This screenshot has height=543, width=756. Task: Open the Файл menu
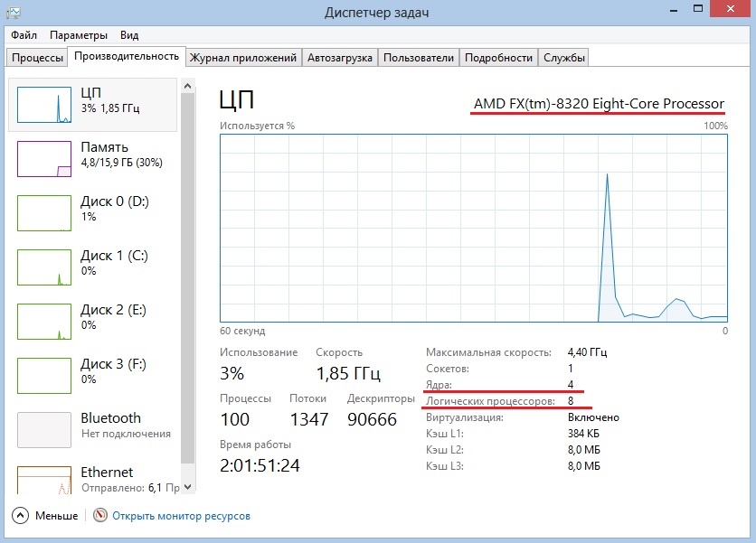pyautogui.click(x=24, y=35)
